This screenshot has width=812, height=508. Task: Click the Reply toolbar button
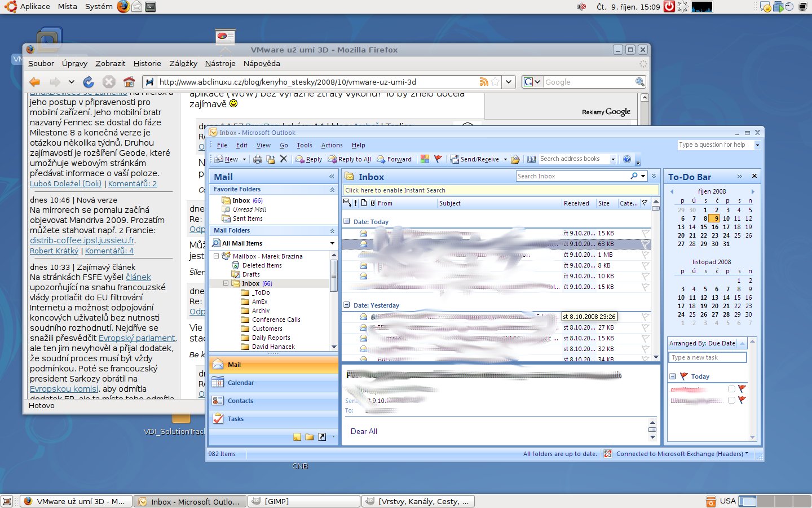pyautogui.click(x=309, y=159)
